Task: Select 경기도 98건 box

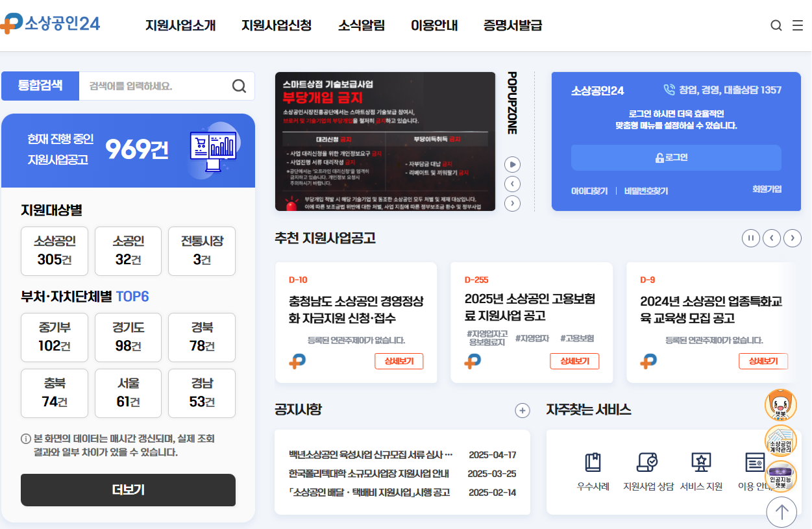Action: click(128, 337)
